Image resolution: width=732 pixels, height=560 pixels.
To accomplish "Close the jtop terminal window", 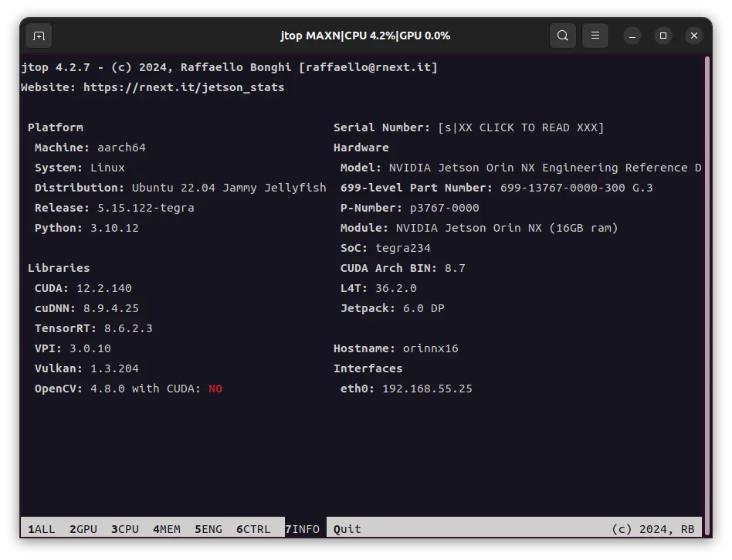I will 694,36.
